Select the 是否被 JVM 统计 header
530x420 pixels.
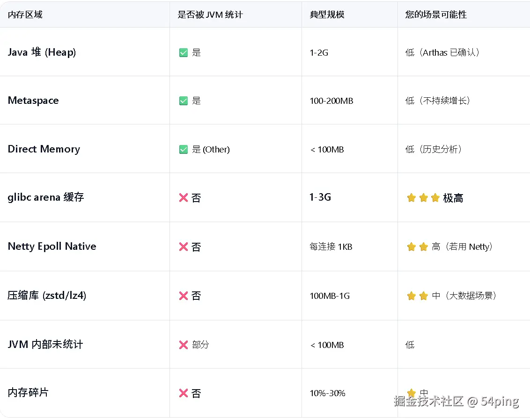point(210,14)
